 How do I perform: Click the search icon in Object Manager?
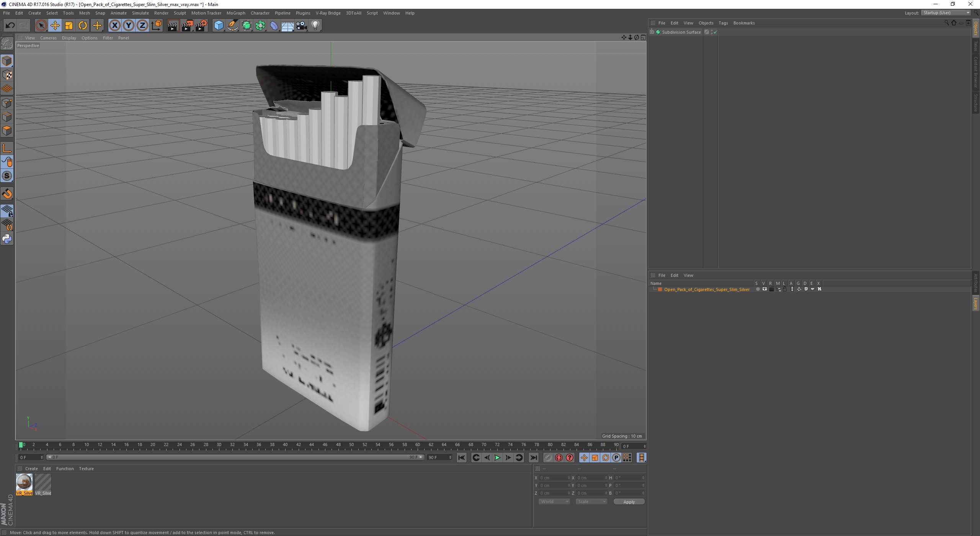[946, 23]
